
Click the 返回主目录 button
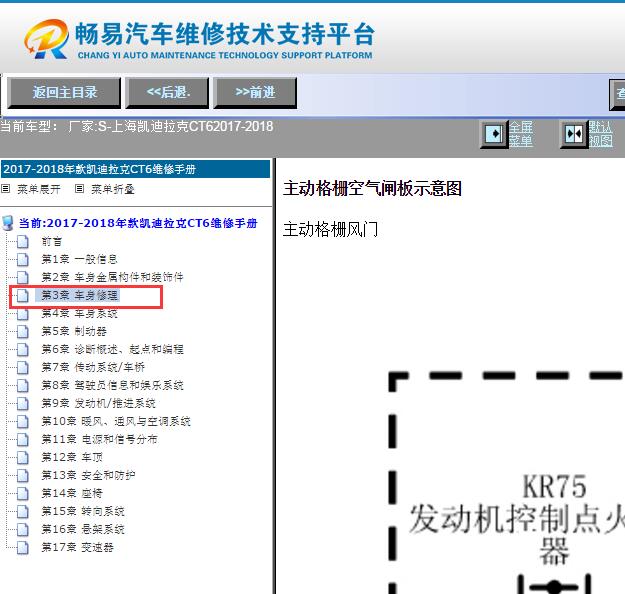pos(64,93)
